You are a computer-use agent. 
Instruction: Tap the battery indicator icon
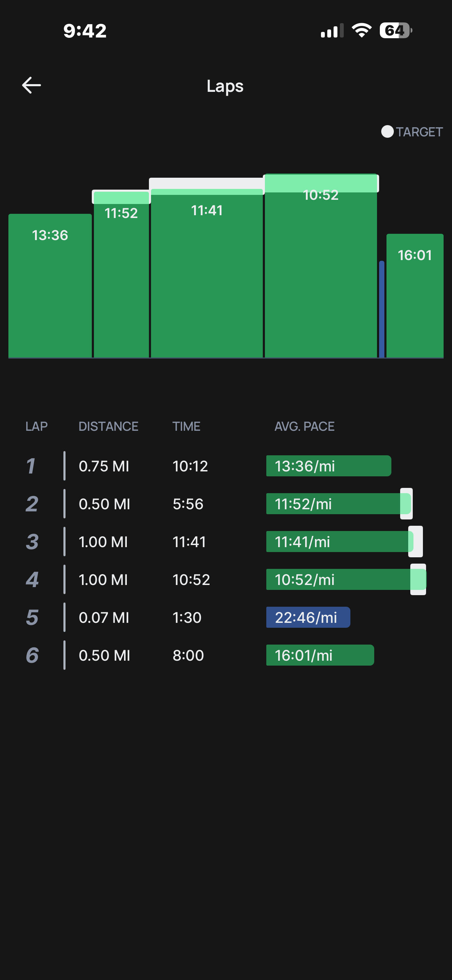(x=395, y=30)
